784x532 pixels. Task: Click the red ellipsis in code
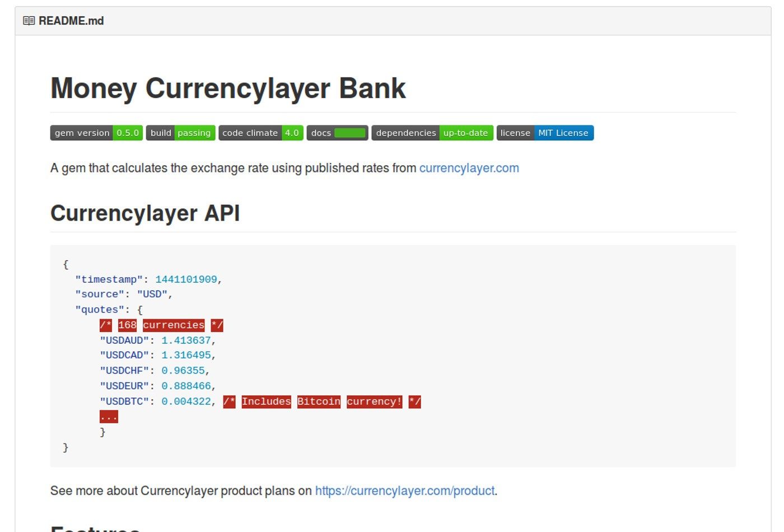tap(109, 417)
